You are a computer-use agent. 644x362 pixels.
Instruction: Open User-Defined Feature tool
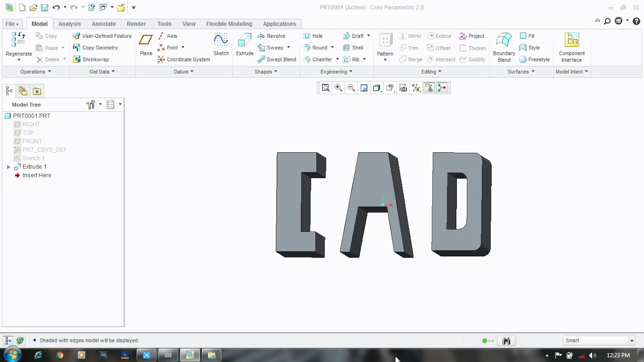tap(102, 36)
